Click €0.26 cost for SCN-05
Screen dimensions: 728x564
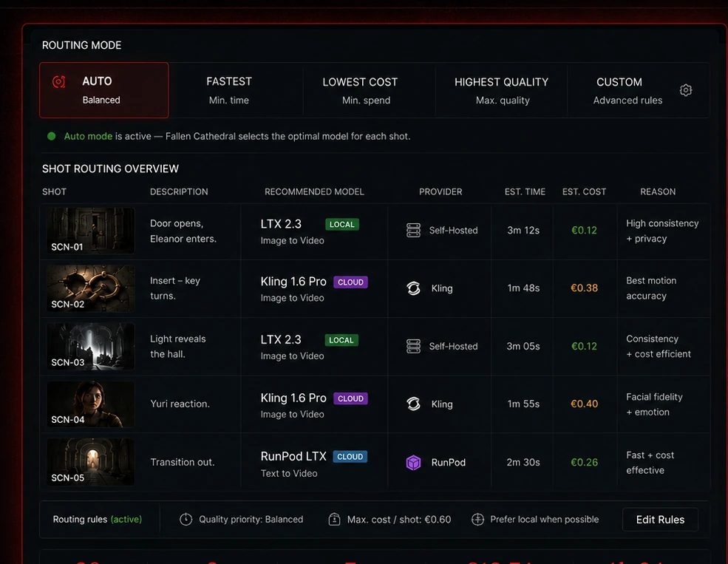pyautogui.click(x=584, y=462)
